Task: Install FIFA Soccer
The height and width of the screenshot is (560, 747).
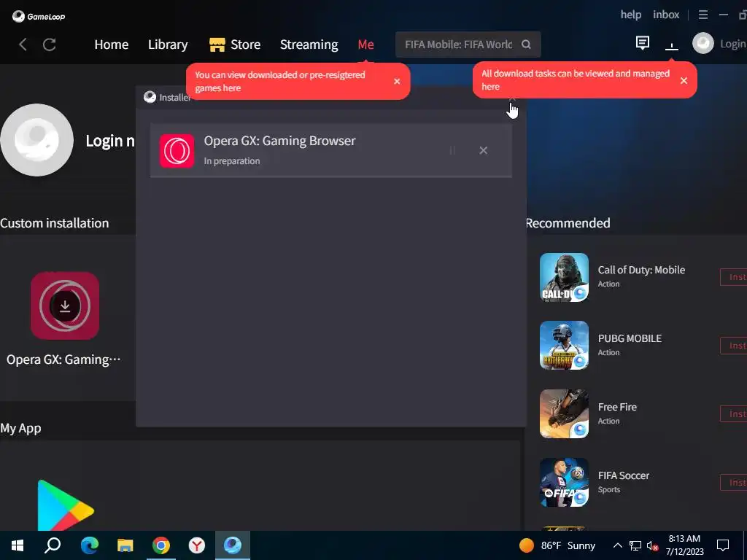Action: pos(734,483)
